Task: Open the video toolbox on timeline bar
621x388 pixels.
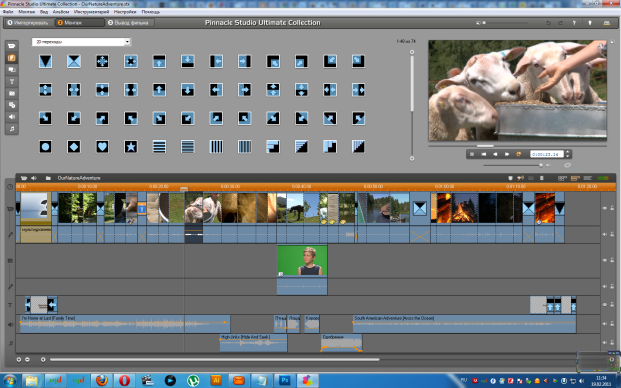Action: pos(24,178)
